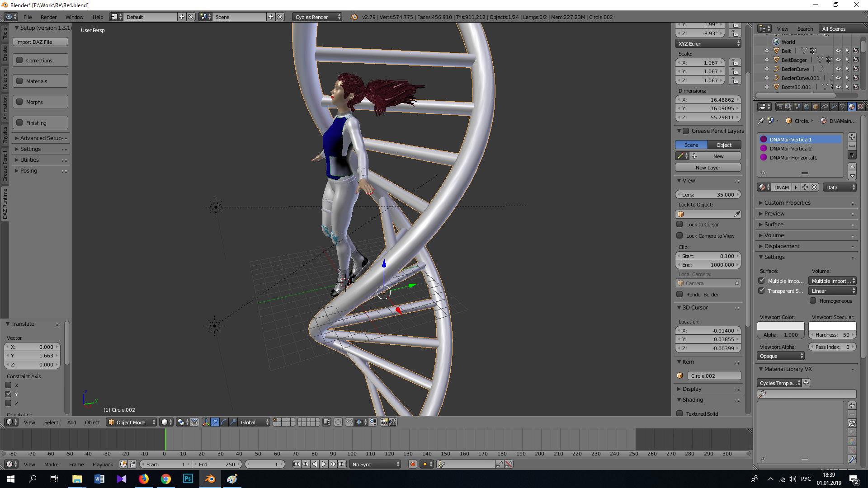Expand the Advanced Setup panel
The image size is (868, 488).
click(40, 138)
